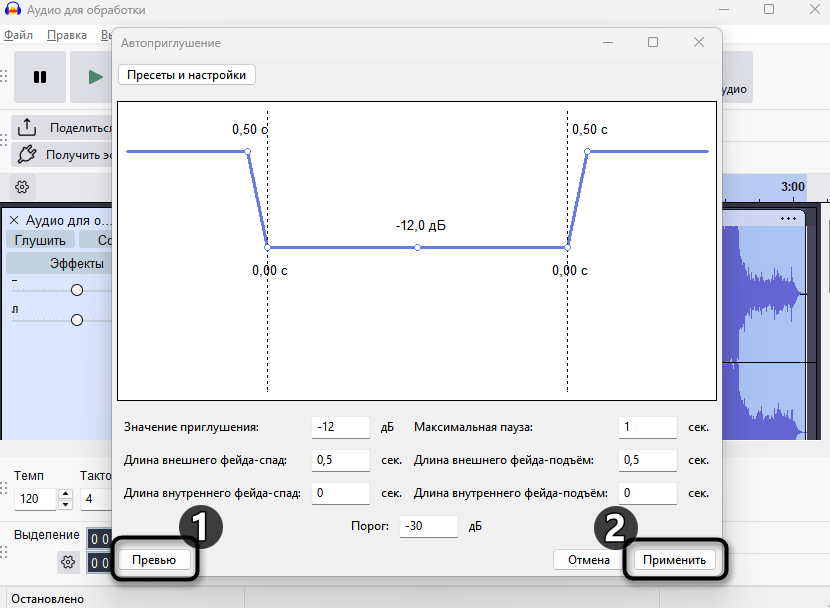Viewport: 830px width, 608px height.
Task: Click the Отмена button
Action: (x=589, y=560)
